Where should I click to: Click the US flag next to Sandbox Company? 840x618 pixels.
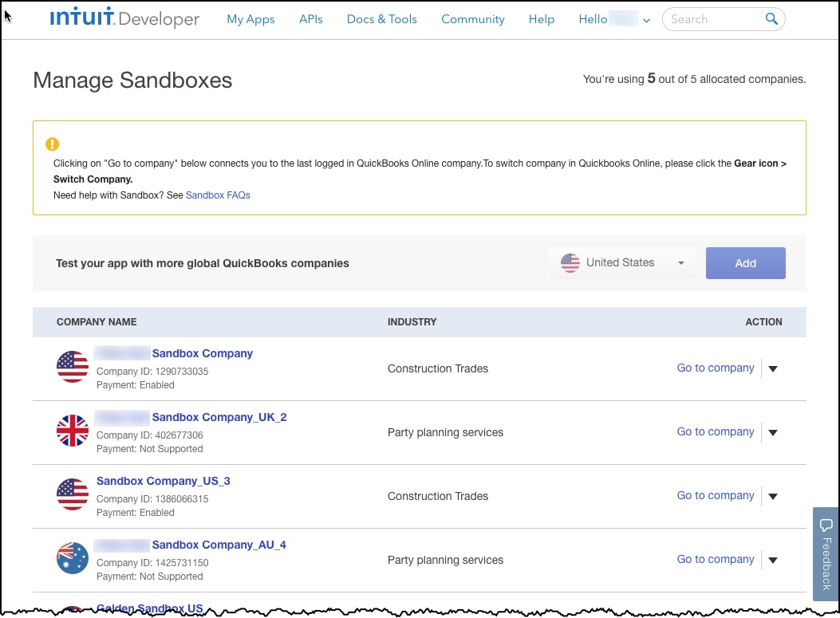pyautogui.click(x=73, y=368)
